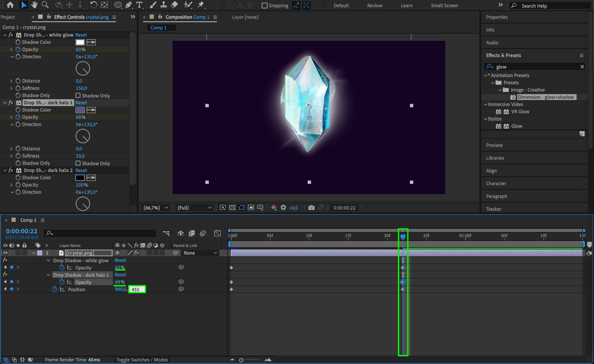Hide the crystal.png layer with eye icon

point(5,253)
